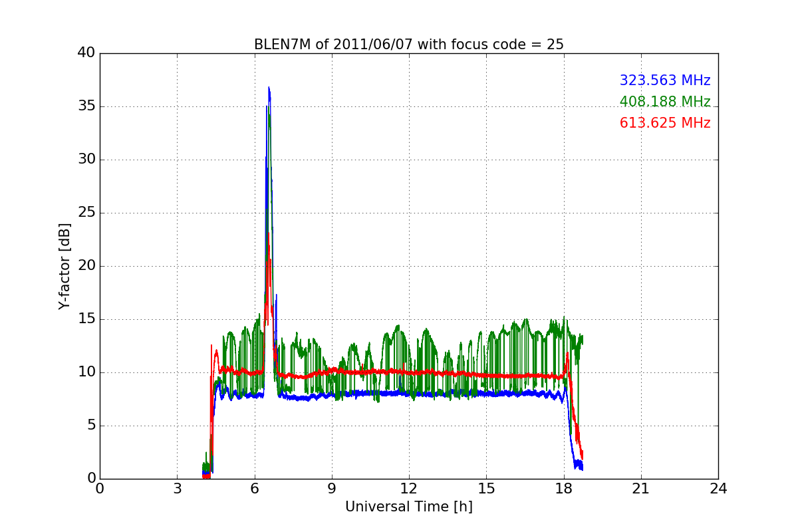Click y-axis tick label 25
The image size is (798, 532).
point(86,213)
